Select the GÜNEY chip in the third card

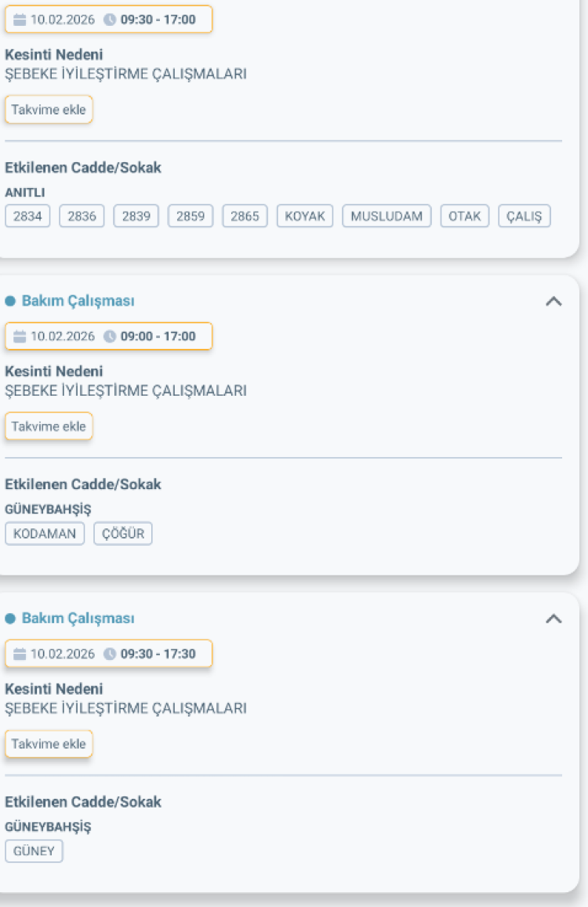point(34,851)
